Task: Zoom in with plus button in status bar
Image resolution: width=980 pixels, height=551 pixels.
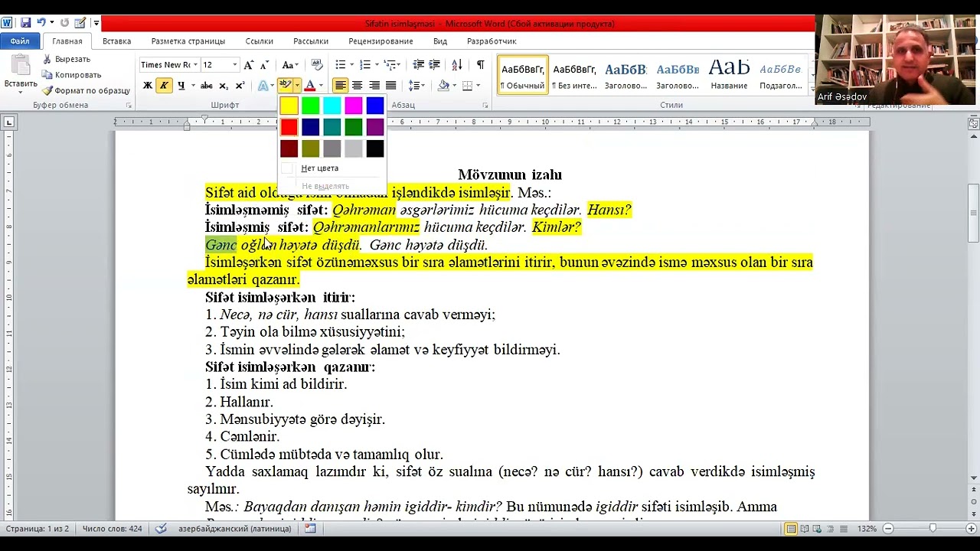Action: coord(972,529)
